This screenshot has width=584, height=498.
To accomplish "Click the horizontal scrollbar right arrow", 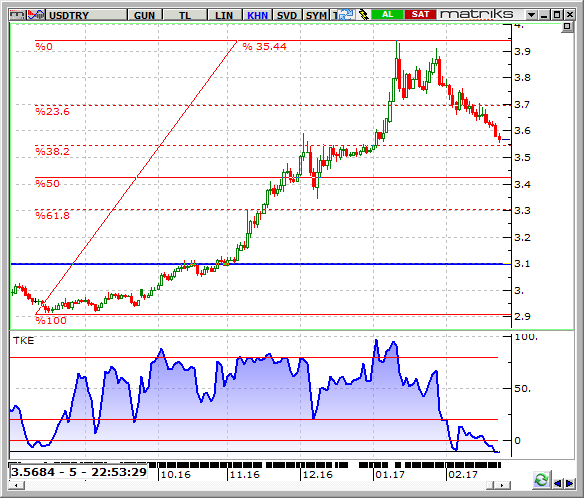I will pos(502,485).
